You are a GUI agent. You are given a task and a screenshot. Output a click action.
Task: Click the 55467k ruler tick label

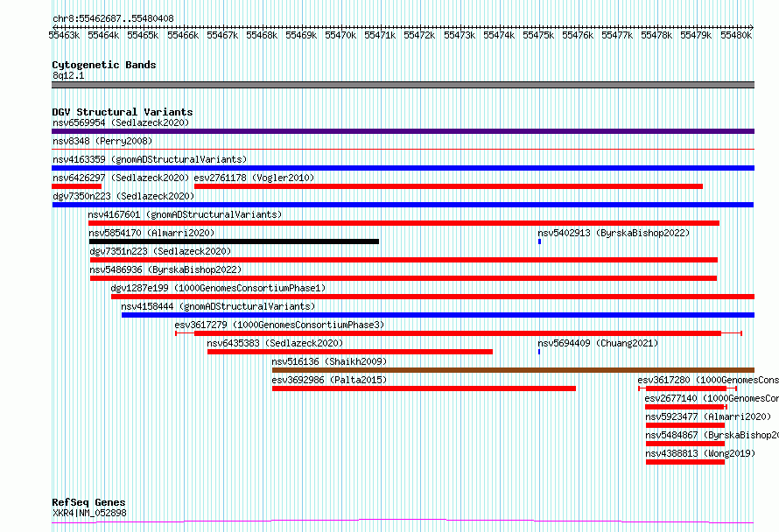(222, 35)
